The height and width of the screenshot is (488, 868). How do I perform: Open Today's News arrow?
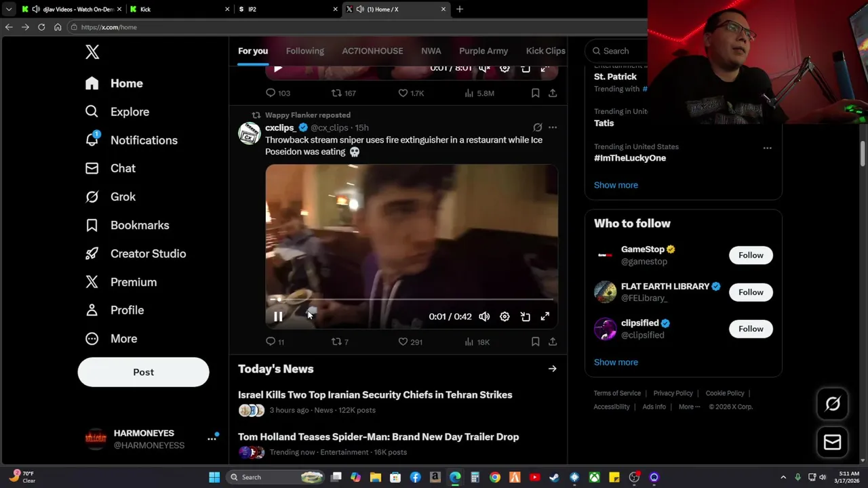point(552,369)
